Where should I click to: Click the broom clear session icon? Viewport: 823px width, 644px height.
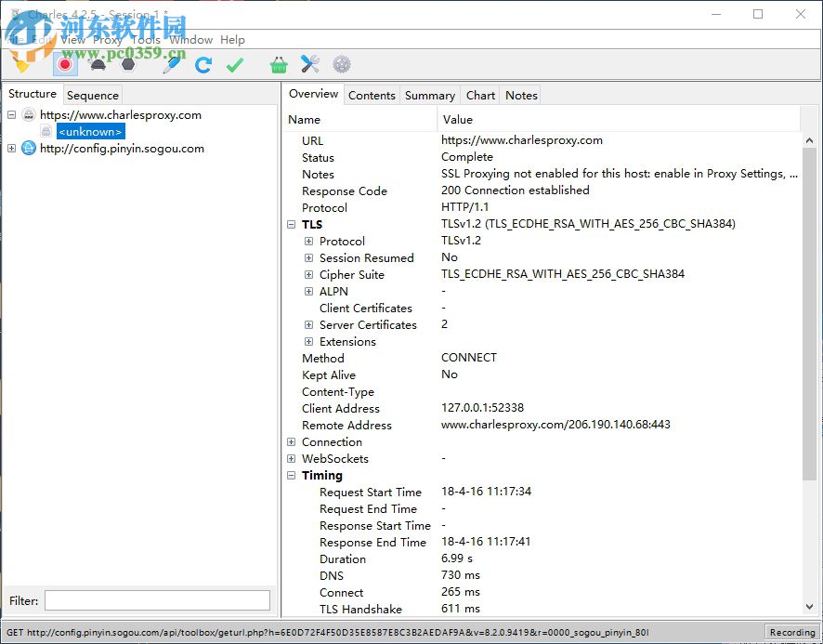[22, 64]
